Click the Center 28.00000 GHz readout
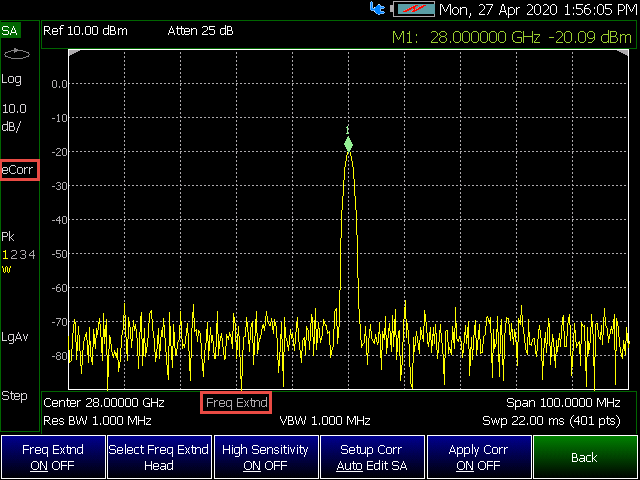This screenshot has width=640, height=480. (104, 403)
